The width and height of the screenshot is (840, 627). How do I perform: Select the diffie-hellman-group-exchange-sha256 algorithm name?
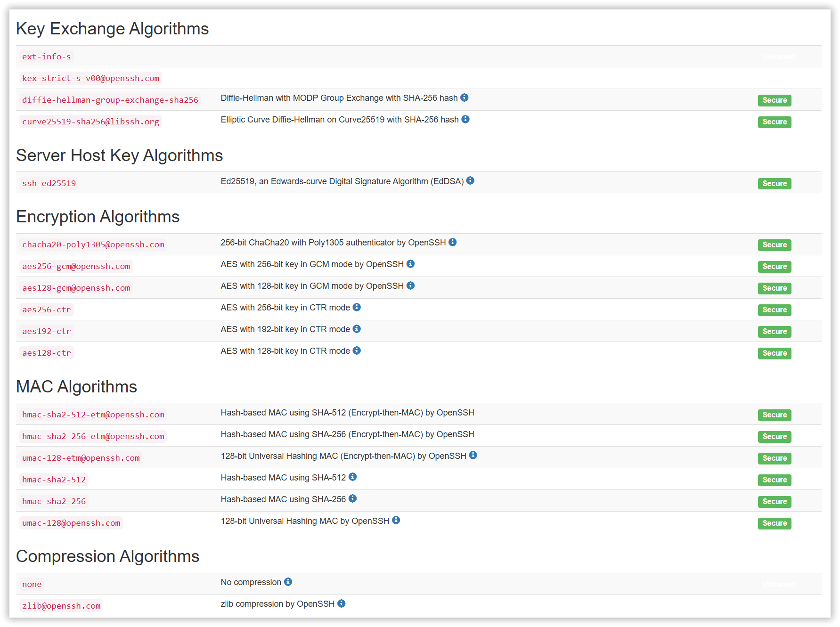click(x=110, y=100)
